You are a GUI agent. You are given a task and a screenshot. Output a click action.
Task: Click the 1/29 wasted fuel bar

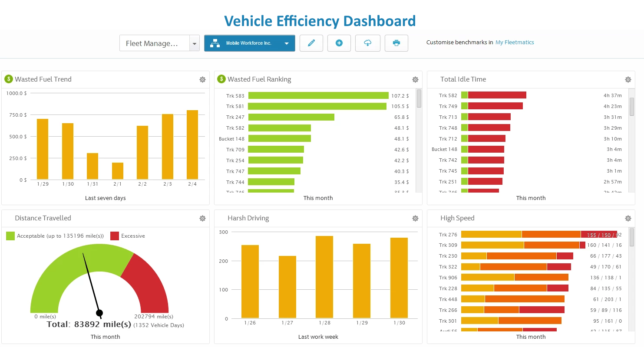[x=43, y=149]
